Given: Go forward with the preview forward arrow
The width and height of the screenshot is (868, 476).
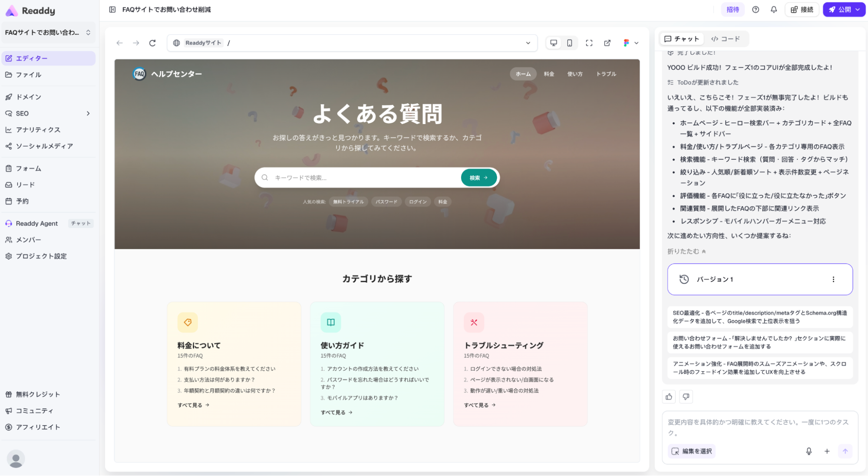Looking at the screenshot, I should click(136, 43).
